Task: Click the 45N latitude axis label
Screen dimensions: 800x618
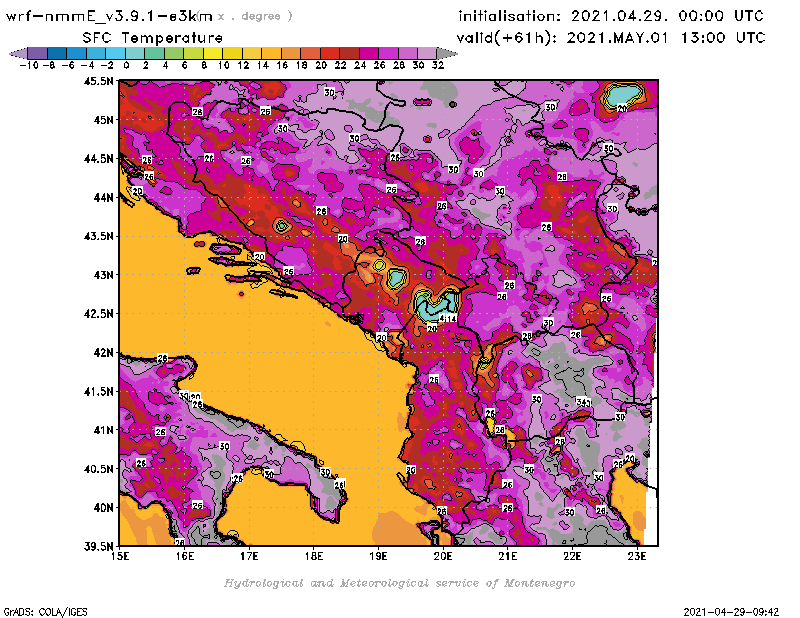Action: [103, 120]
